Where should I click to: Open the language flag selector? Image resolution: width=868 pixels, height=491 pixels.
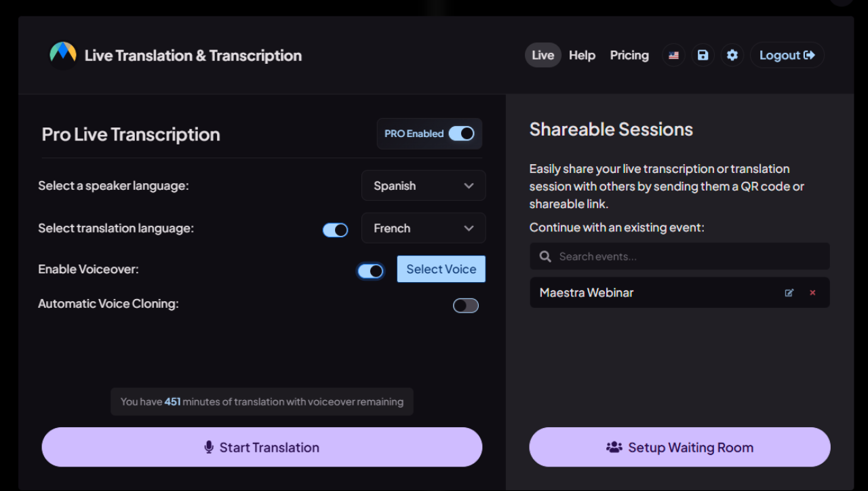pyautogui.click(x=673, y=56)
